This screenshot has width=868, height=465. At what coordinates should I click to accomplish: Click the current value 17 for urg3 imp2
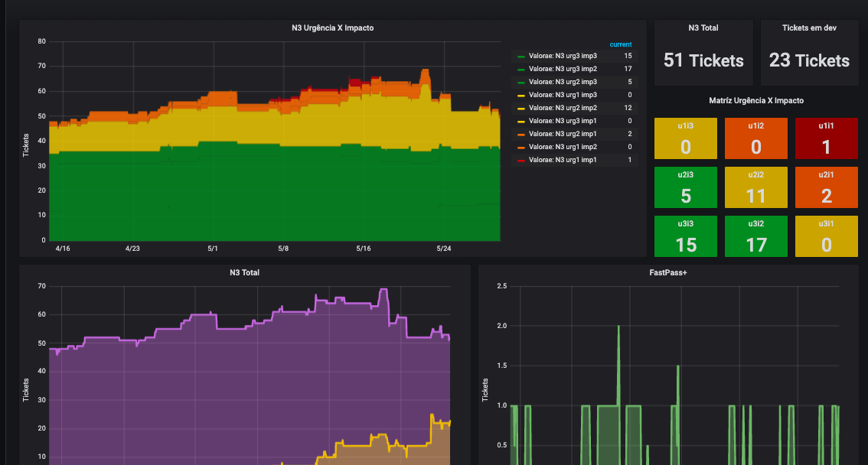pyautogui.click(x=628, y=69)
